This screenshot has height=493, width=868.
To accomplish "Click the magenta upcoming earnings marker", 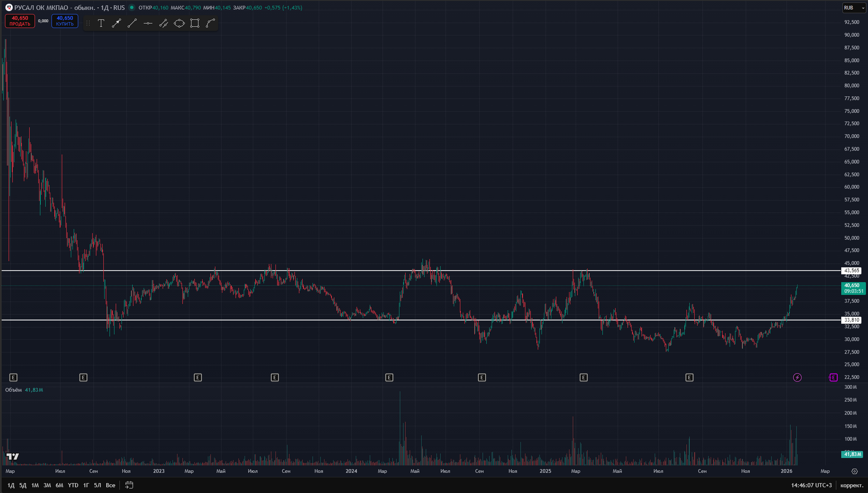I will (x=833, y=377).
